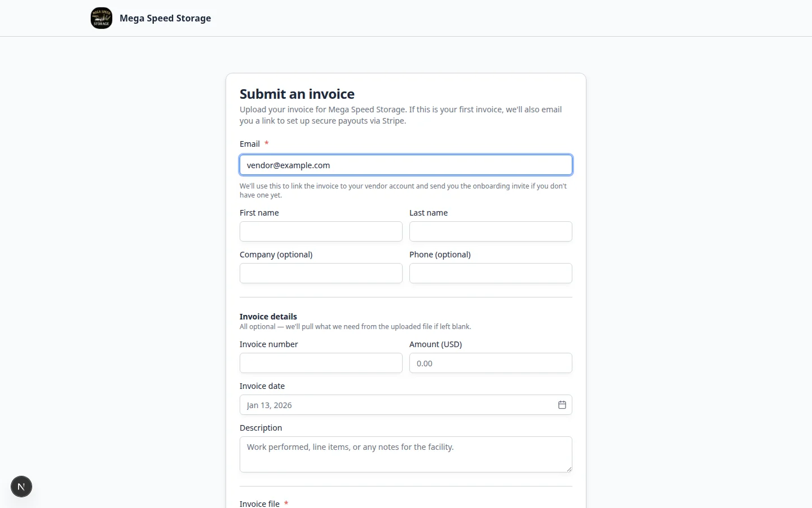Screen dimensions: 812x508
Task: Click into the First name field
Action: tap(321, 231)
